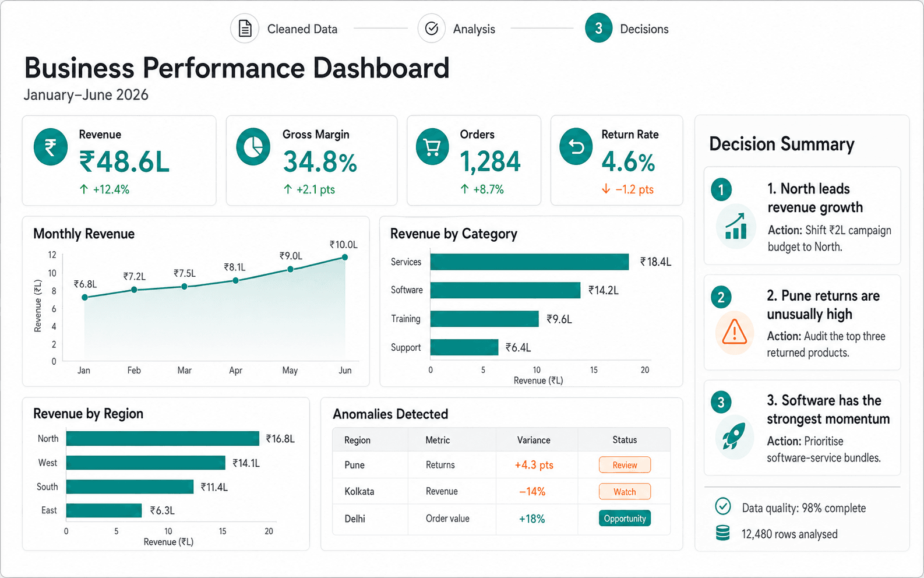Click the West region bar
The image size is (924, 578).
146,463
